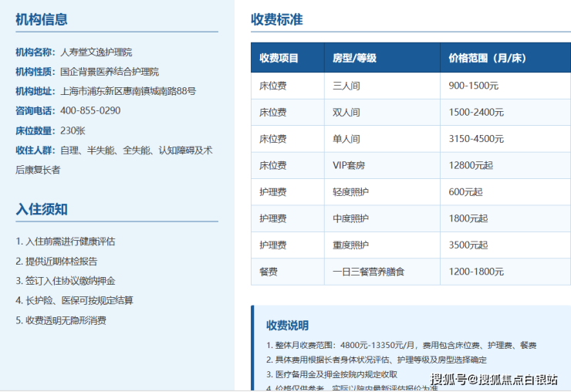Select the price 3150-4500元

click(x=476, y=139)
